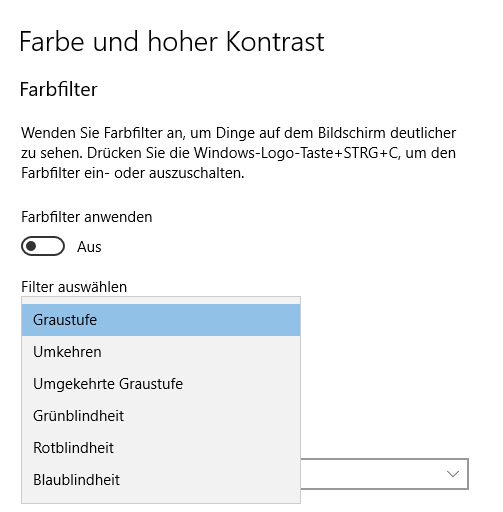Image resolution: width=503 pixels, height=512 pixels.
Task: Select the Blaublindheit filter entry
Action: tap(161, 480)
